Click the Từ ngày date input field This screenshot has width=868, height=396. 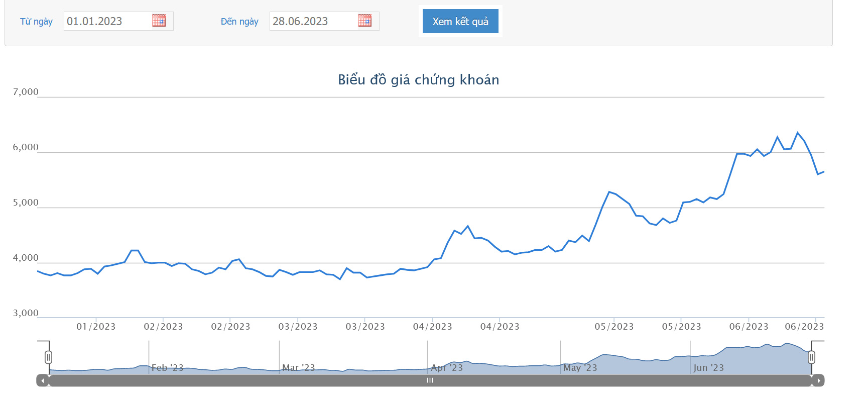click(107, 21)
